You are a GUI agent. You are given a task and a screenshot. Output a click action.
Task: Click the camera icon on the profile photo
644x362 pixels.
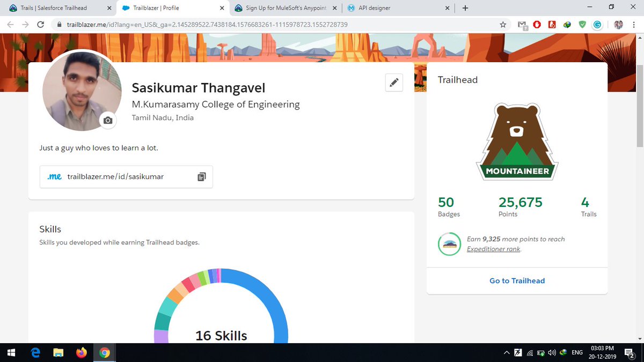[108, 121]
